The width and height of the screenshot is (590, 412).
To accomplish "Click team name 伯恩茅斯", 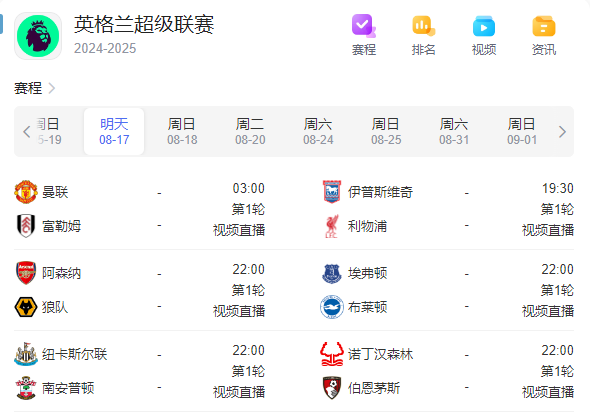I will 374,388.
